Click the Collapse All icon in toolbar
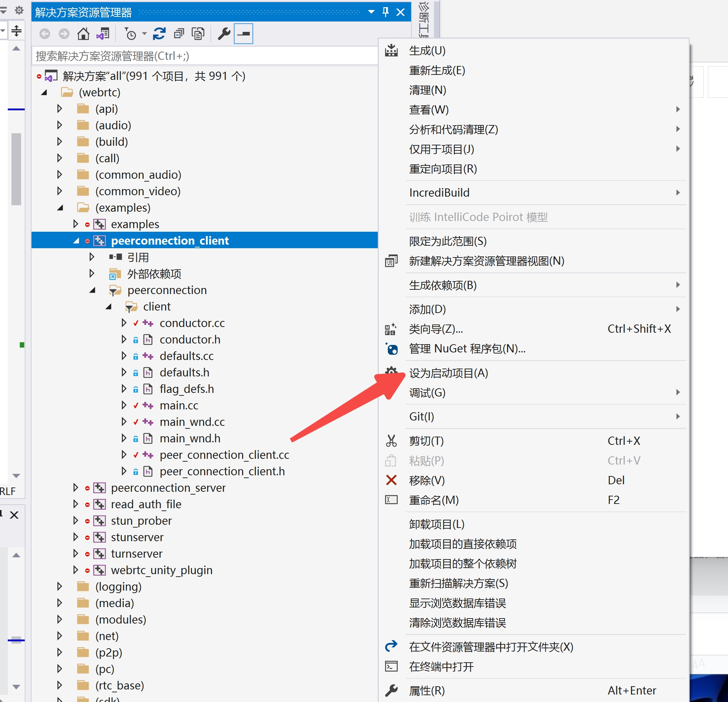This screenshot has width=728, height=702. tap(179, 34)
